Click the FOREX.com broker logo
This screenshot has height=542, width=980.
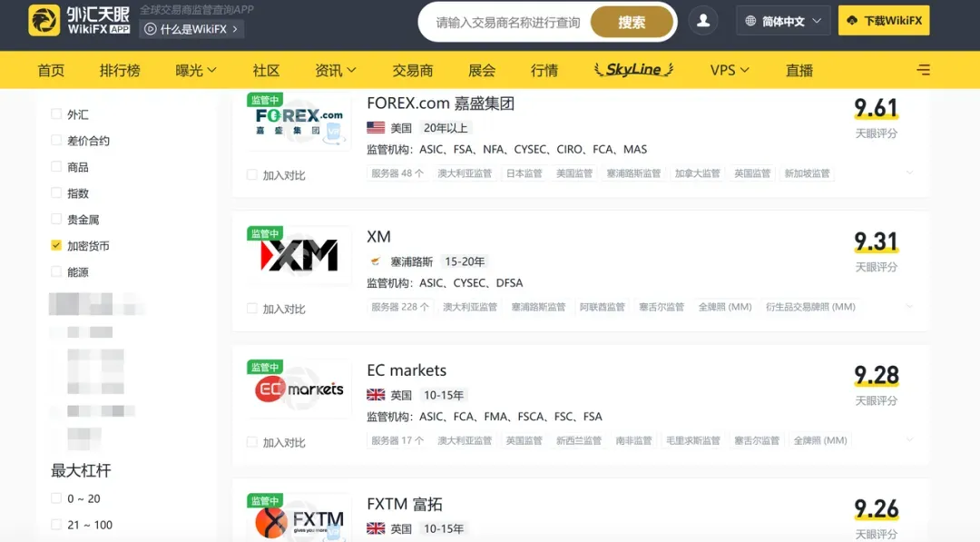click(299, 122)
